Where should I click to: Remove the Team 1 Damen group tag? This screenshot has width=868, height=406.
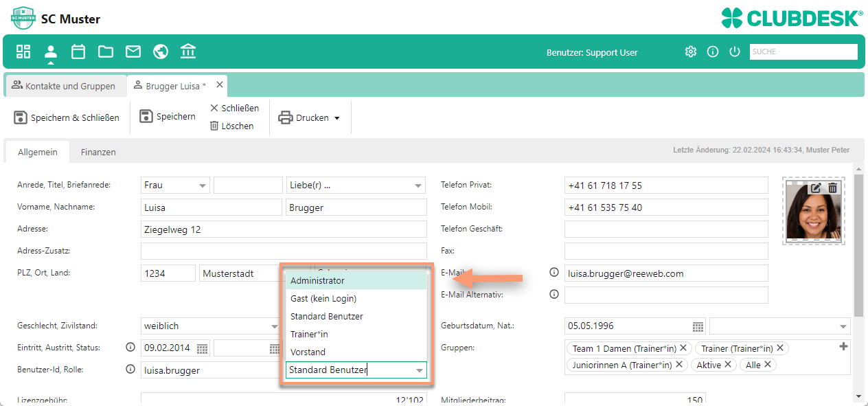coord(683,348)
